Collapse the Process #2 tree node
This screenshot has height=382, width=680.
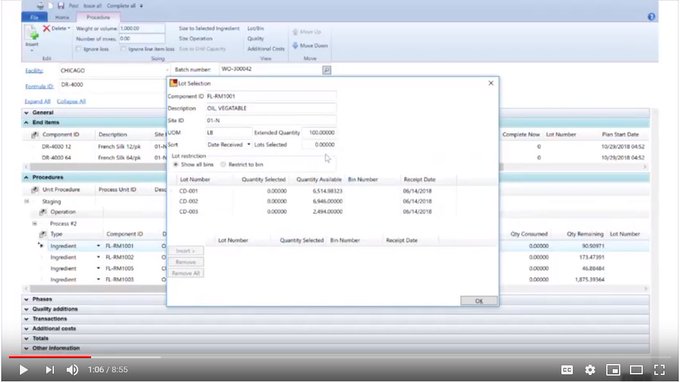pos(35,223)
